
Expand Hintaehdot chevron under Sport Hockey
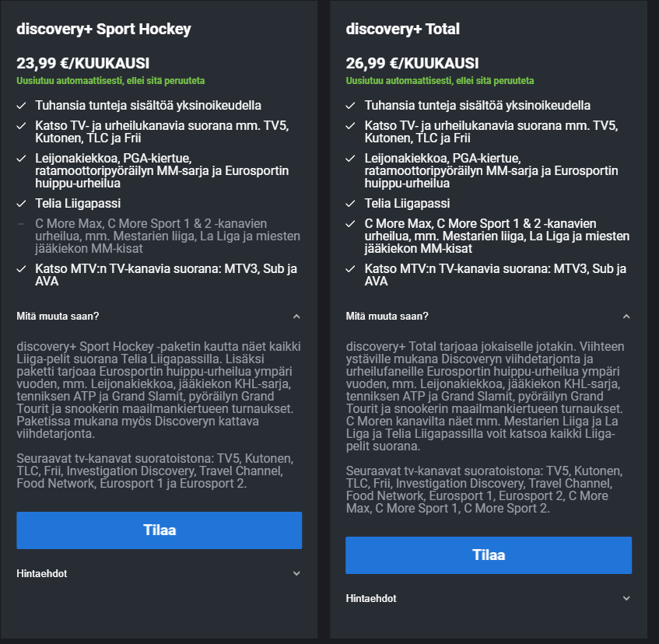click(x=296, y=573)
